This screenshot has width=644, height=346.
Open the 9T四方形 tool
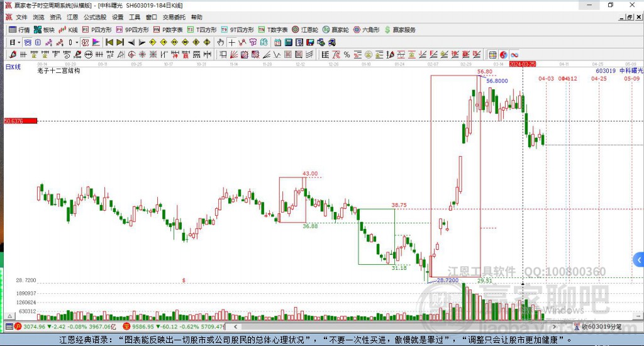237,30
